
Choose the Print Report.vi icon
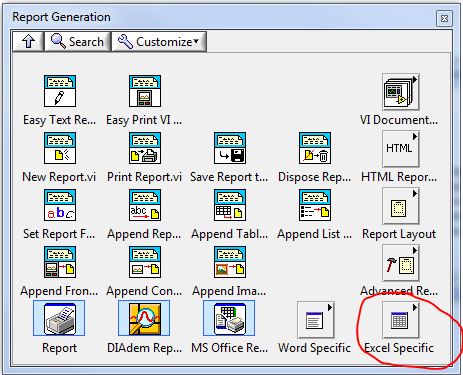coord(145,148)
